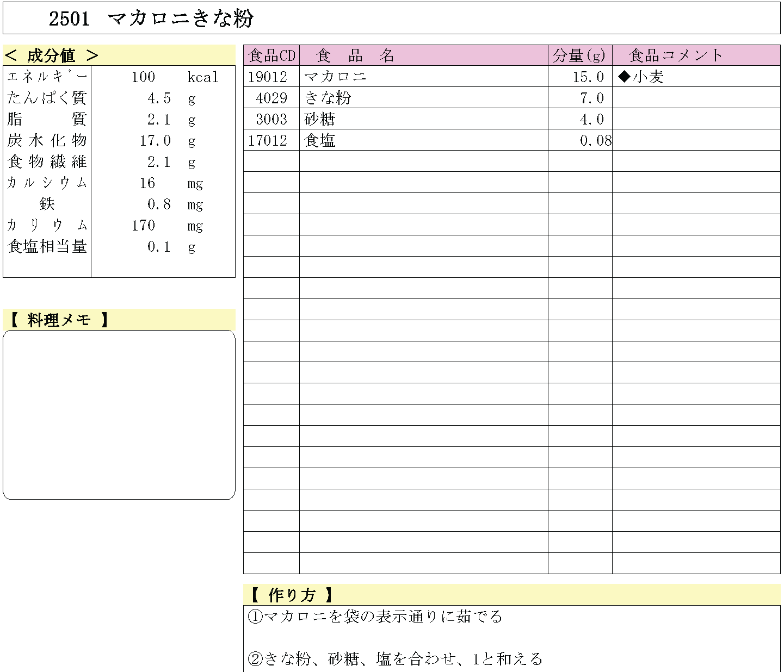
Task: Click the 食塩 amount 0.08 cell
Action: click(x=595, y=141)
